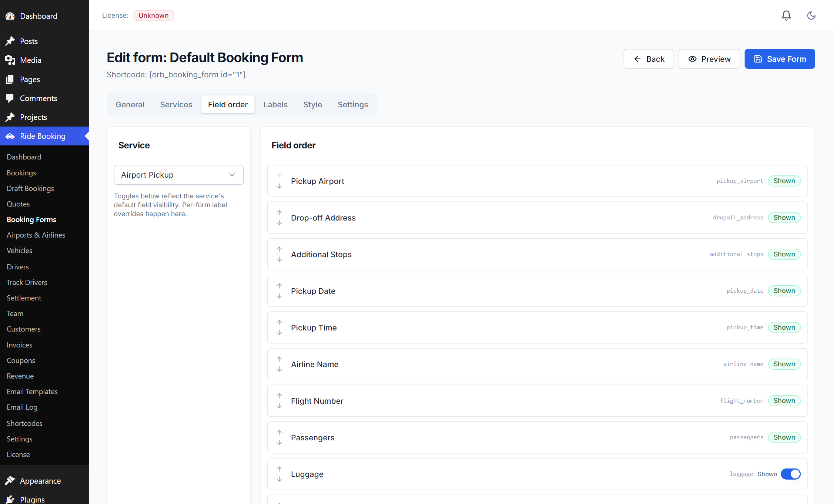Screen dimensions: 833x504
Task: Move Pickup Time field up
Action: coord(280,322)
